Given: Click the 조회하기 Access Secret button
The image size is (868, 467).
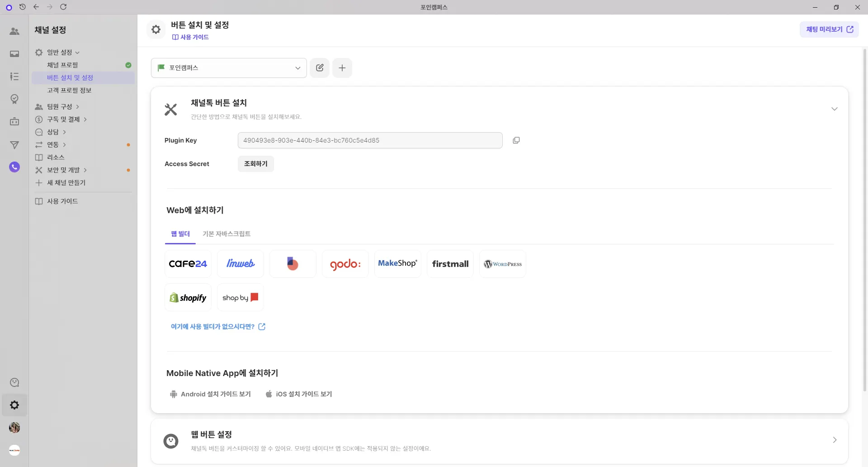Looking at the screenshot, I should pos(256,164).
